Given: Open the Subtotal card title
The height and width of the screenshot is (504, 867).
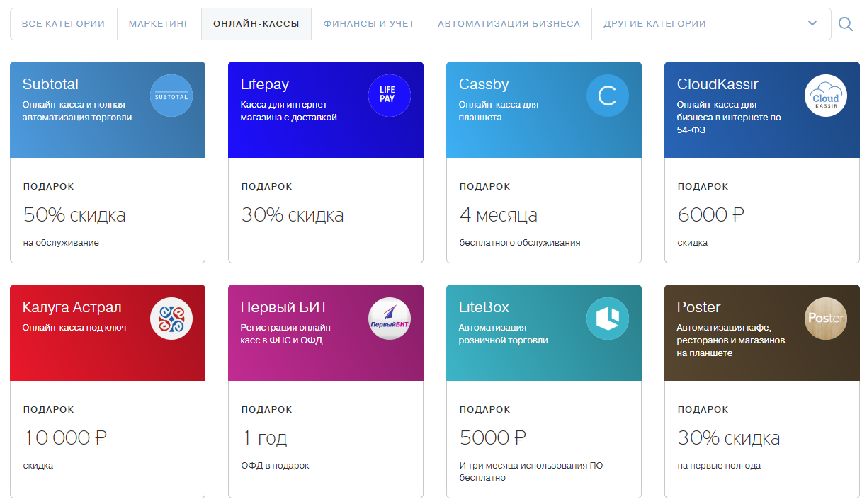Looking at the screenshot, I should click(x=50, y=84).
